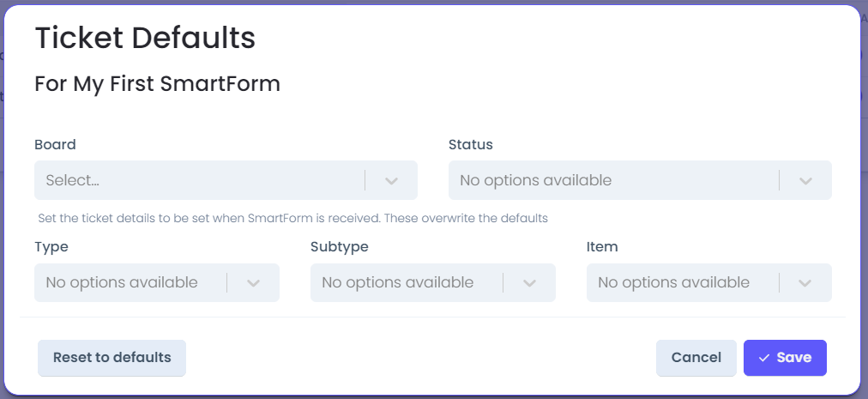
Task: Click the Type dropdown chevron arrow
Action: pos(253,283)
